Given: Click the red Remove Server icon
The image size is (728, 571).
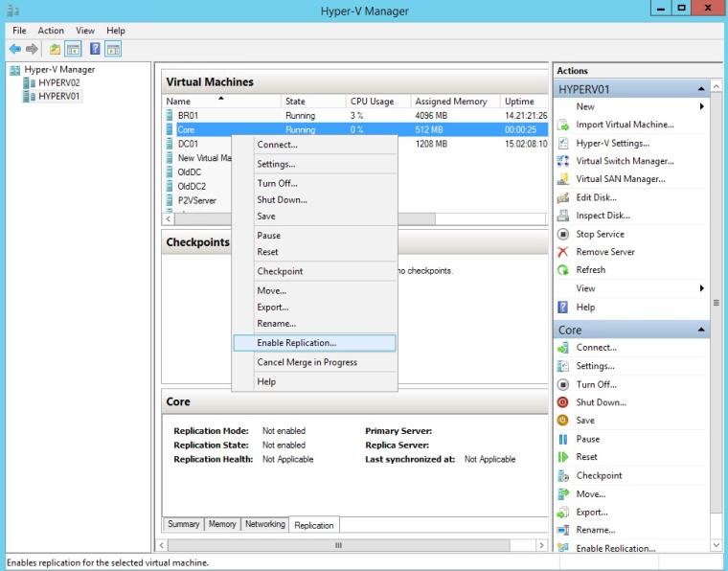Looking at the screenshot, I should pyautogui.click(x=563, y=252).
